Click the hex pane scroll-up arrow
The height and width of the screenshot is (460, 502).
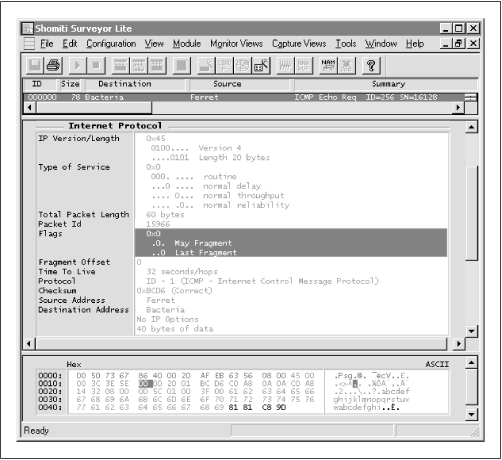click(471, 362)
